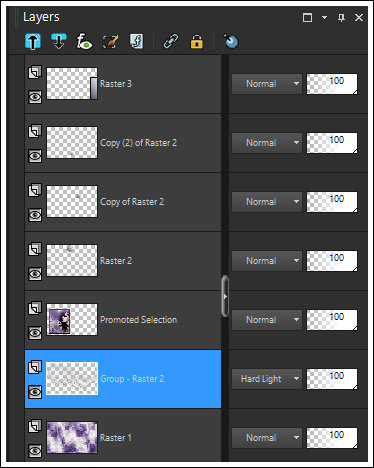
Task: Click the link layers chain icon
Action: 171,42
